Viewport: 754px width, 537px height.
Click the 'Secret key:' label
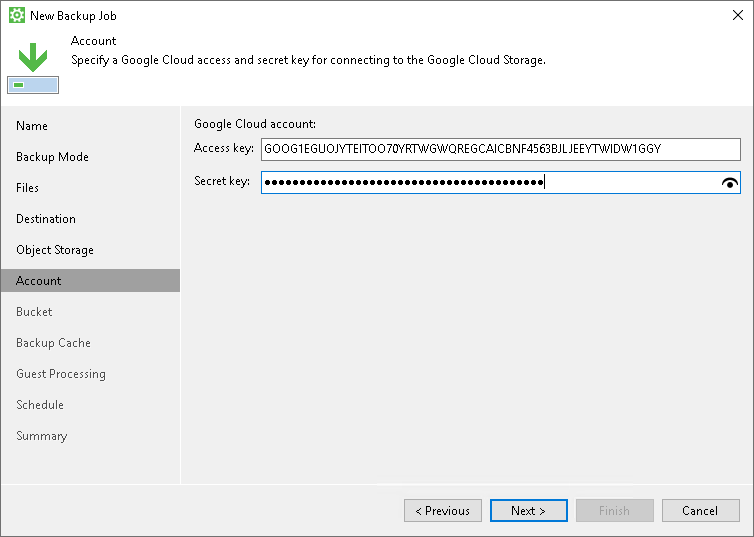[222, 181]
